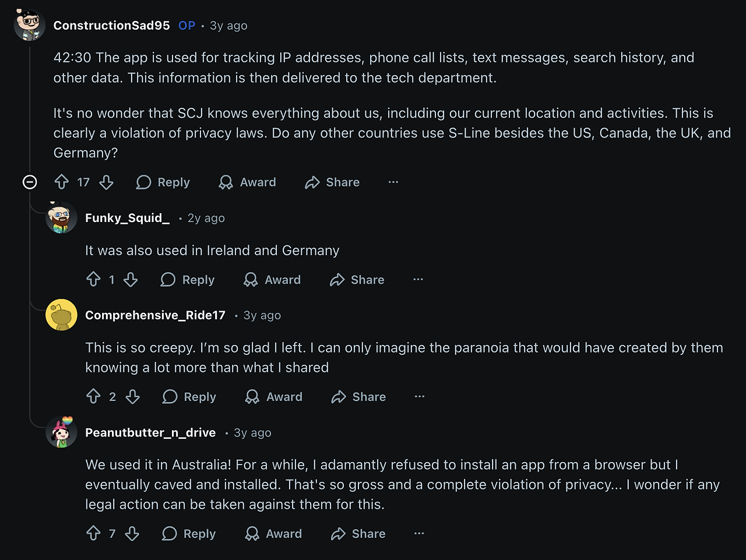The width and height of the screenshot is (746, 560).
Task: Open ConstructionSad95's profile
Action: (111, 25)
